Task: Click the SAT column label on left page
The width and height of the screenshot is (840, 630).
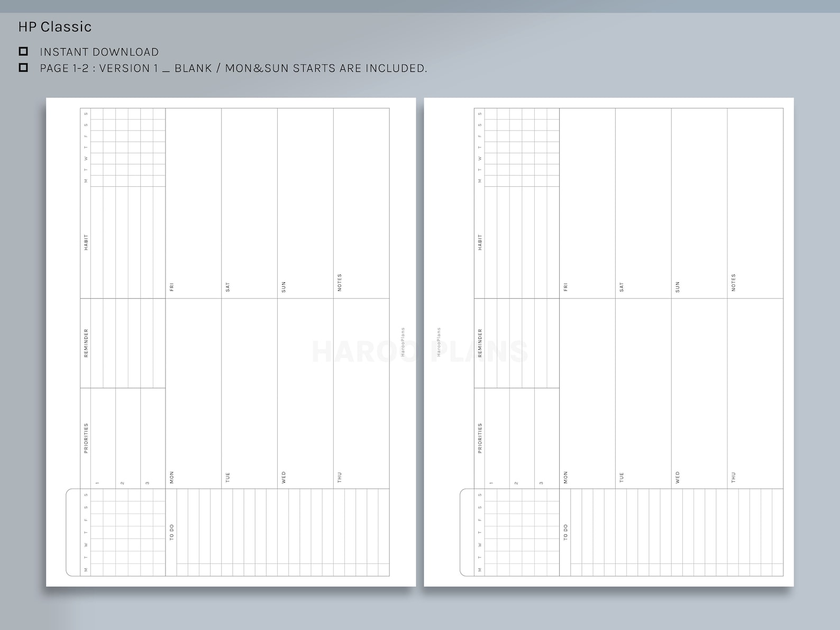Action: (x=227, y=287)
